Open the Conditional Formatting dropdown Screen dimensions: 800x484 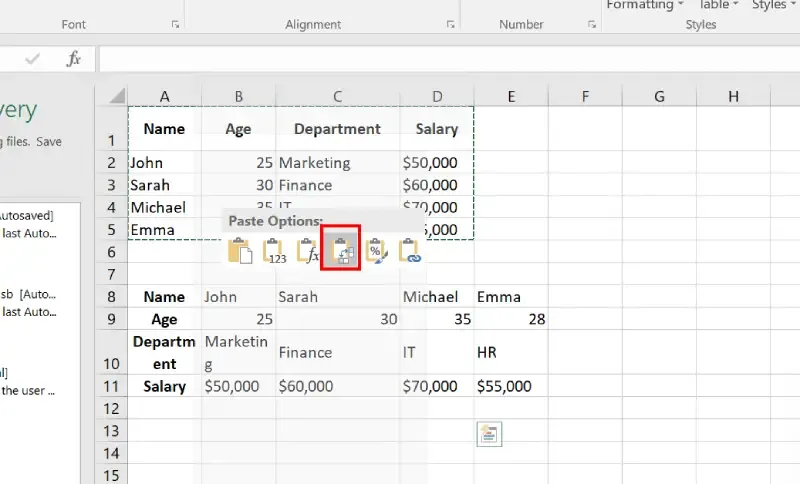[x=645, y=6]
